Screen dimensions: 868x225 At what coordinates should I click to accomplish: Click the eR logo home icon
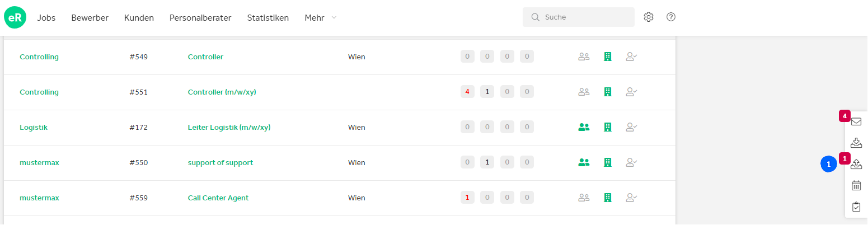[x=15, y=17]
